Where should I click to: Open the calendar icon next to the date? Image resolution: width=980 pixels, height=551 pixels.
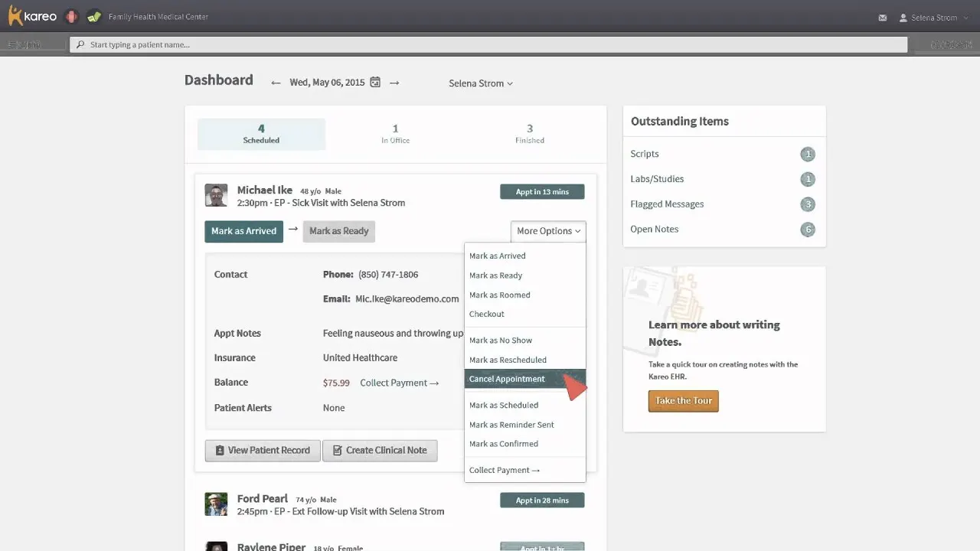click(x=374, y=82)
